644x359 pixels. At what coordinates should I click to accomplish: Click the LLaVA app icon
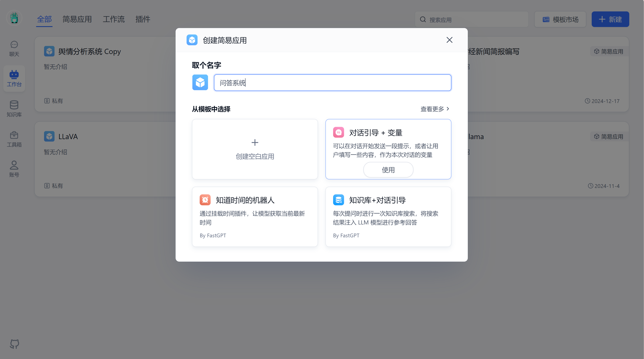(x=49, y=136)
